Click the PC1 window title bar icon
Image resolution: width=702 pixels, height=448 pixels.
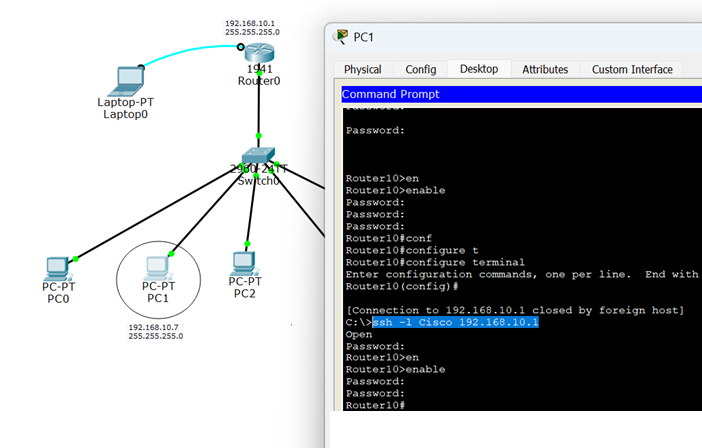click(x=341, y=37)
